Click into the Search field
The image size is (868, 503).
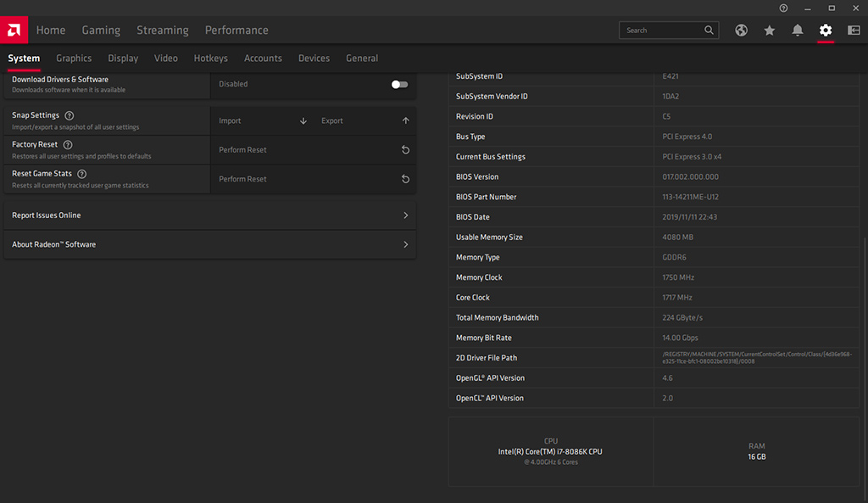[661, 31]
